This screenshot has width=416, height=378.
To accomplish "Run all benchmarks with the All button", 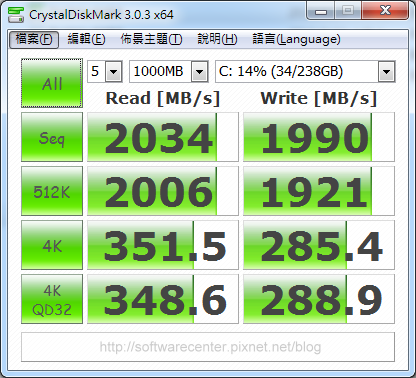I will click(x=52, y=83).
